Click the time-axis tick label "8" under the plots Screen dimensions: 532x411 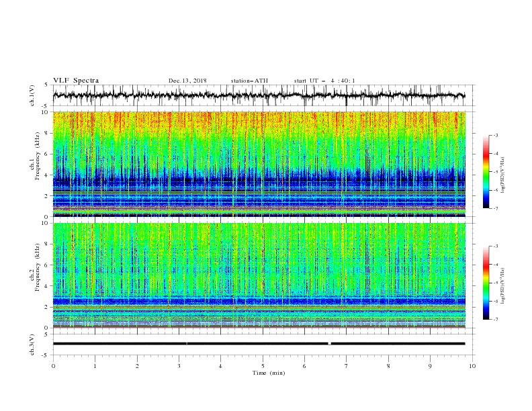[x=388, y=366]
